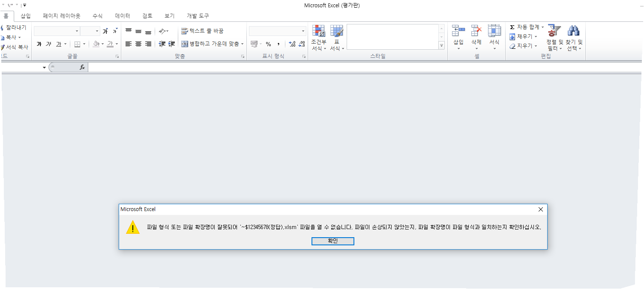
Task: Click the font color 가 button
Action: pos(110,44)
